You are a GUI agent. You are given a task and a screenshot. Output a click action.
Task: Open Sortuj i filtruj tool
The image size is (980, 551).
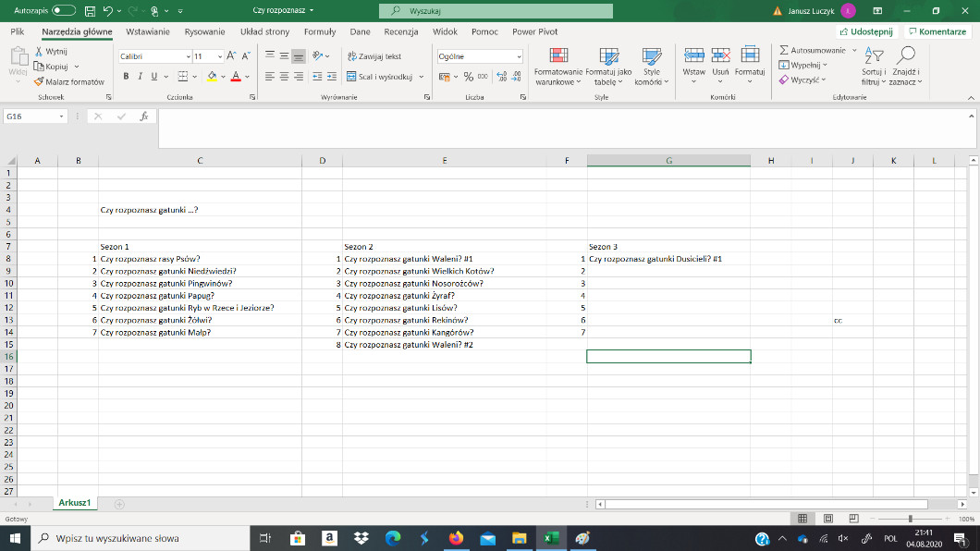[873, 66]
